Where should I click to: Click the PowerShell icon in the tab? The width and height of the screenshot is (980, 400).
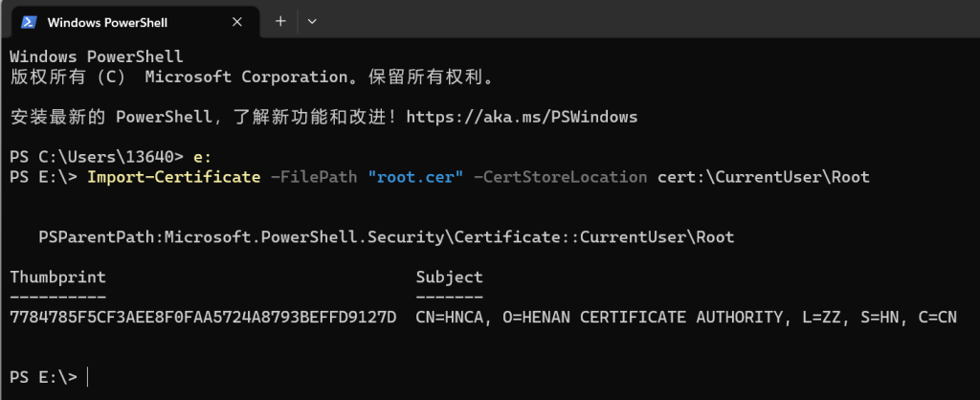point(28,22)
